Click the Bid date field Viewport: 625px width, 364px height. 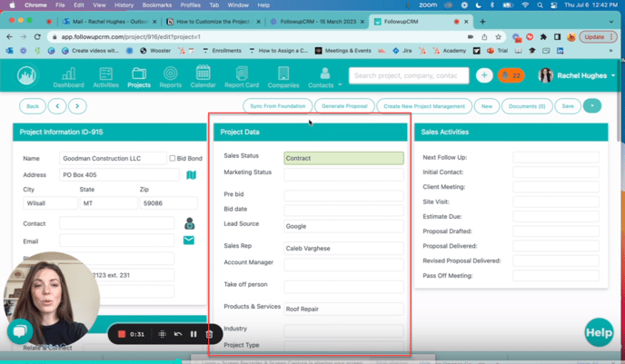click(343, 210)
